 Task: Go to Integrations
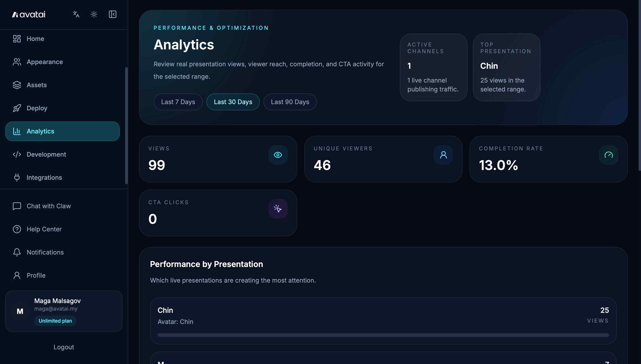coord(63,178)
